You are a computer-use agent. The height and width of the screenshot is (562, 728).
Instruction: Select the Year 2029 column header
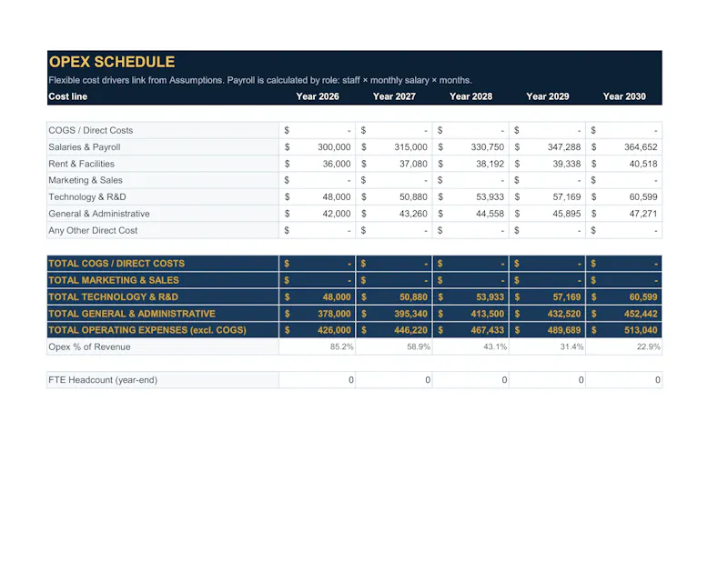[x=548, y=96]
